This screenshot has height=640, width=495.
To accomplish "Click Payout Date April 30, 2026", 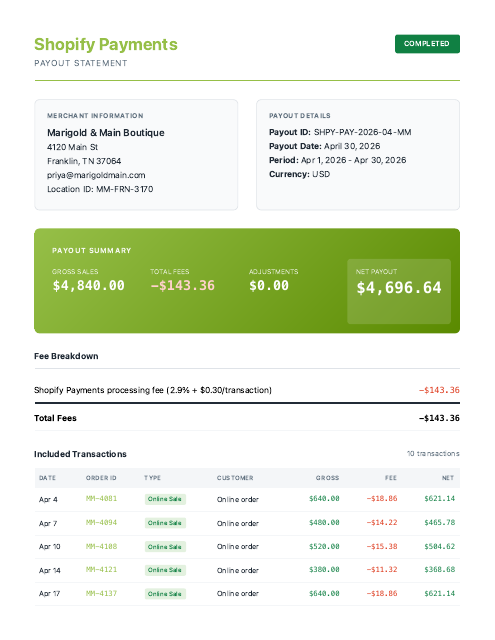I will pyautogui.click(x=324, y=146).
